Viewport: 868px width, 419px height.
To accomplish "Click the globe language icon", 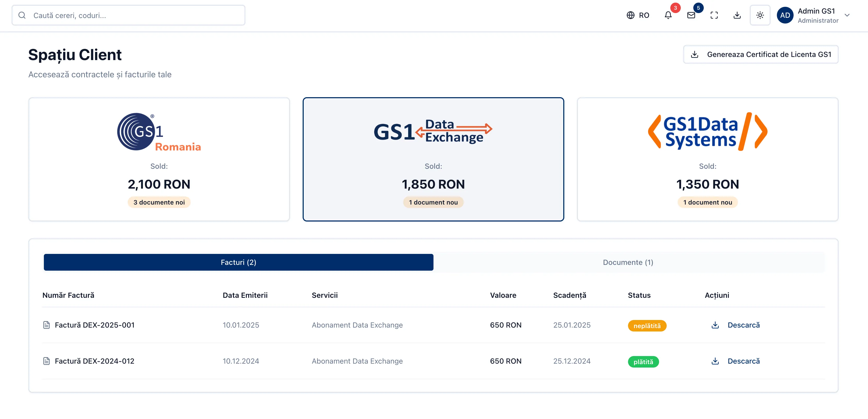I will click(x=630, y=15).
